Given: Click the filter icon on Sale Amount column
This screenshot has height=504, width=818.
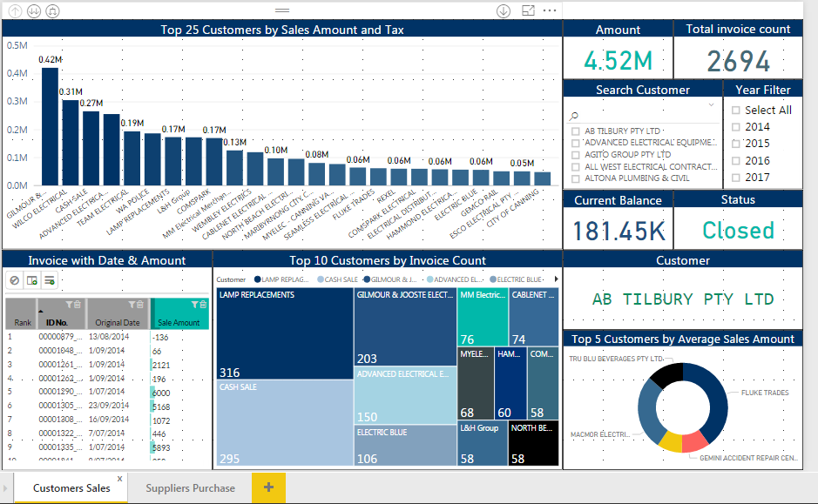Looking at the screenshot, I should click(194, 305).
